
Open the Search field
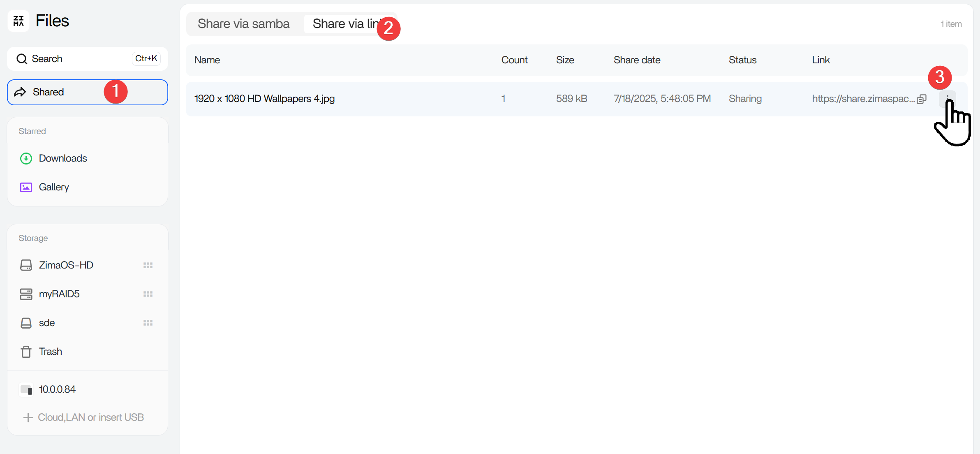coord(88,59)
